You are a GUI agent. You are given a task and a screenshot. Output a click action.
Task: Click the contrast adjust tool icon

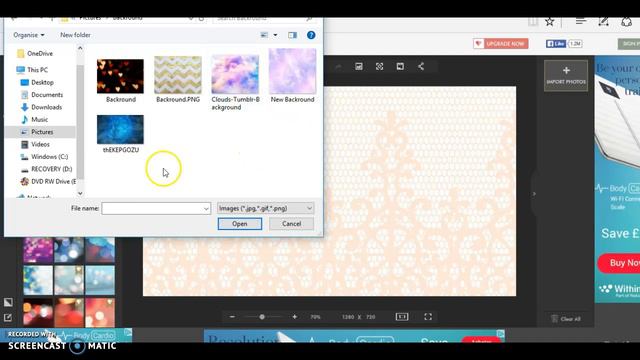(8, 302)
